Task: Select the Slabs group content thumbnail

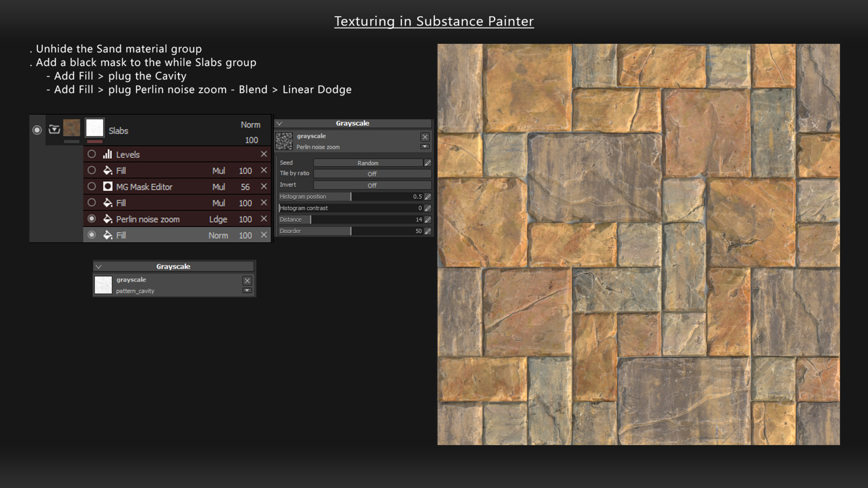Action: coord(72,128)
